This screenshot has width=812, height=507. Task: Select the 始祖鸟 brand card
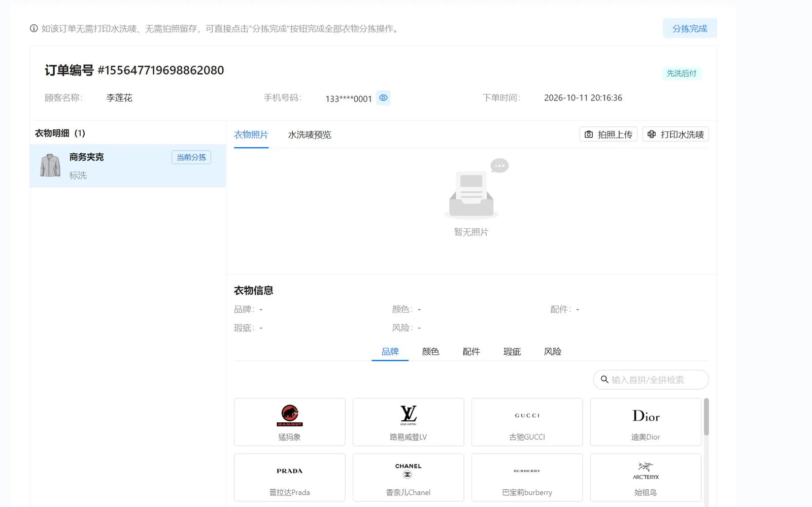pos(646,478)
